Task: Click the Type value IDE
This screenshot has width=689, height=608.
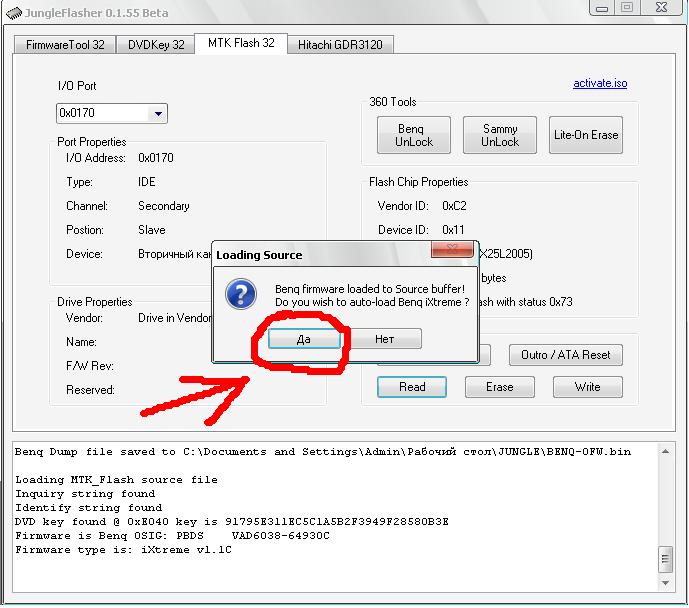Action: click(146, 182)
